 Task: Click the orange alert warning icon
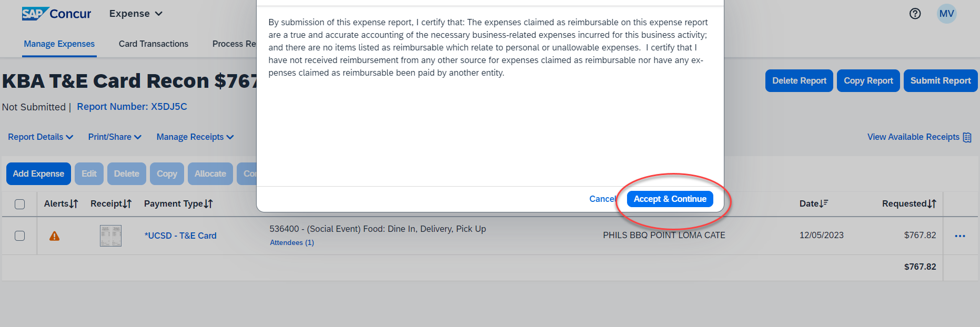(x=54, y=236)
